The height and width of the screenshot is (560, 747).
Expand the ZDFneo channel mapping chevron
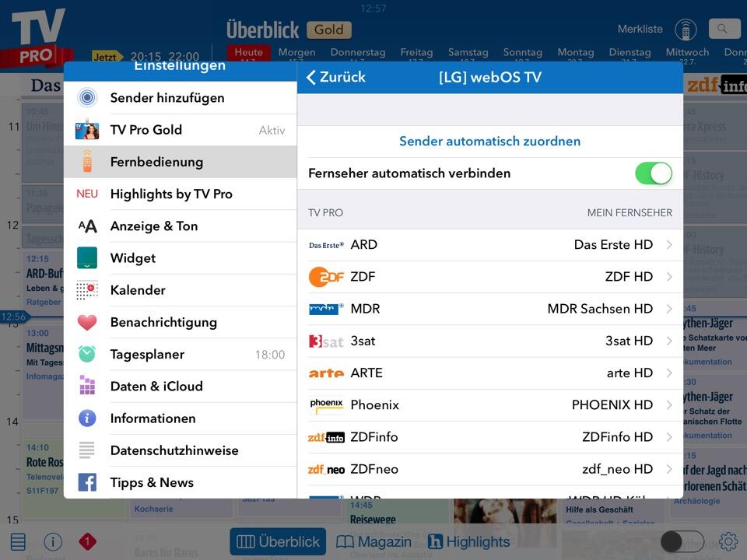(669, 469)
